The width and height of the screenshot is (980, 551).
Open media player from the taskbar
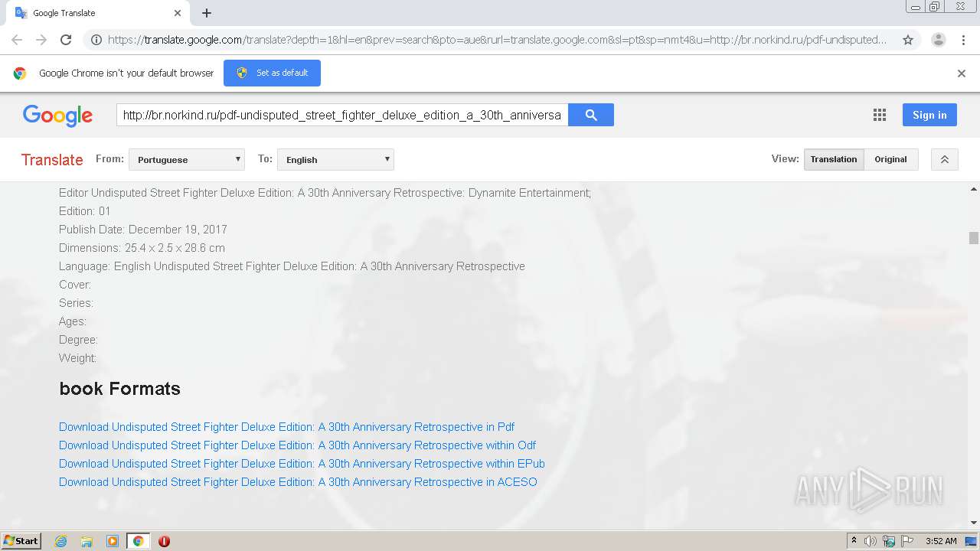pos(113,541)
